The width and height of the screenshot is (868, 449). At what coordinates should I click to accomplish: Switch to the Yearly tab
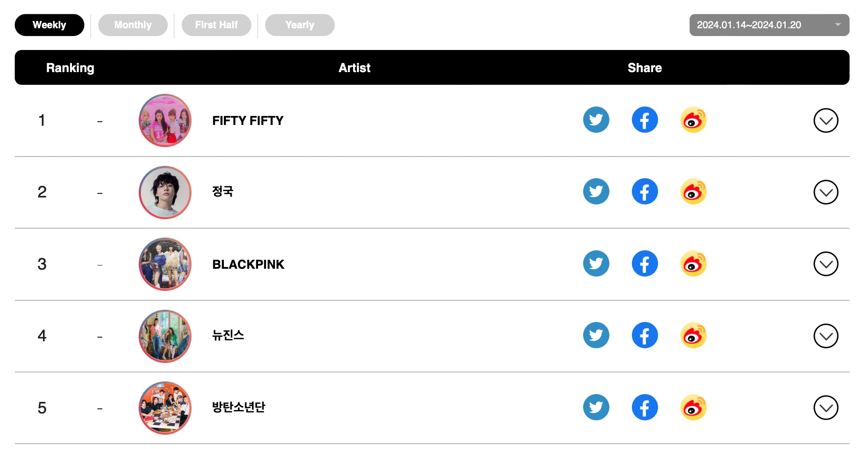click(300, 25)
